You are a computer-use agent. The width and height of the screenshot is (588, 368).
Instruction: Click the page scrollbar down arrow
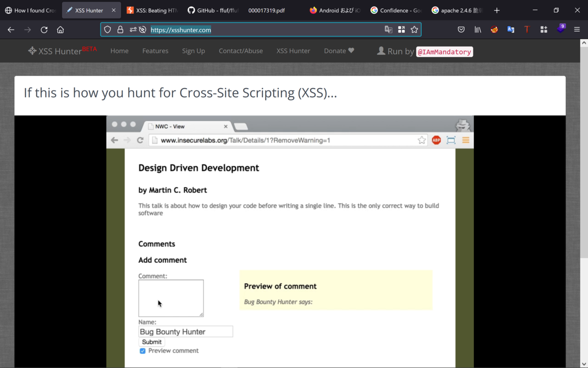pyautogui.click(x=584, y=364)
